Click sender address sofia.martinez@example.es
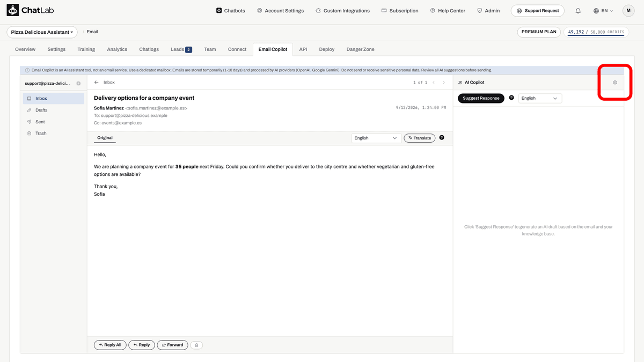This screenshot has width=644, height=362. (x=157, y=108)
